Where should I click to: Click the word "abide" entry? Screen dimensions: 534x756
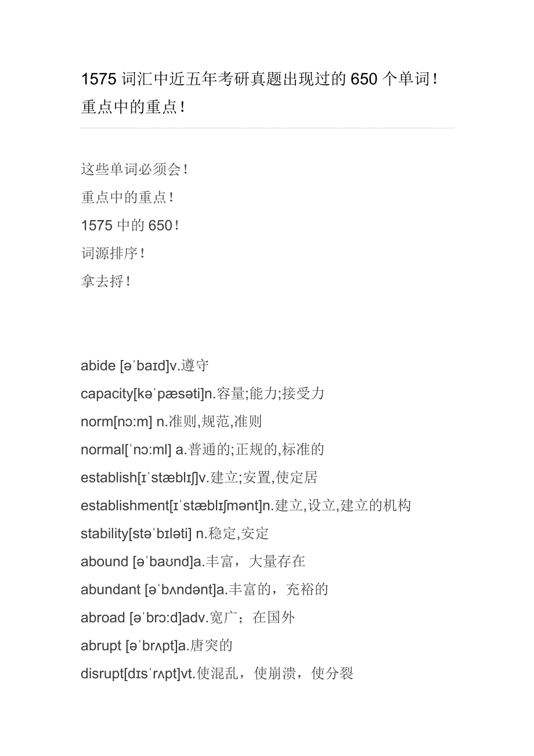click(98, 366)
